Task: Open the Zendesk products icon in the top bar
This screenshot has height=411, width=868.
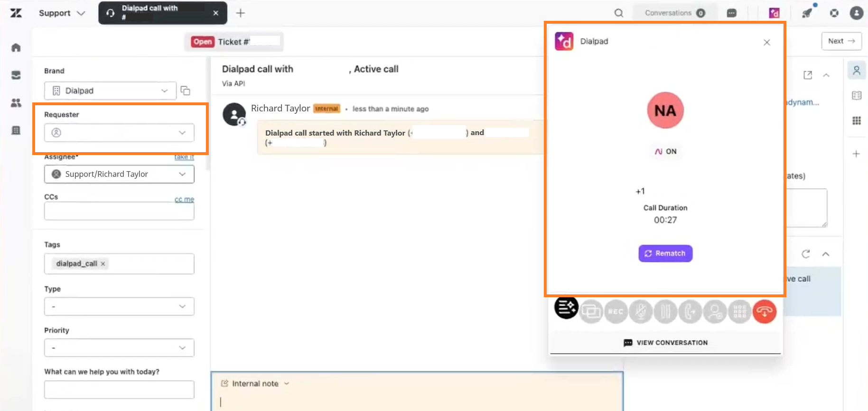Action: (834, 13)
